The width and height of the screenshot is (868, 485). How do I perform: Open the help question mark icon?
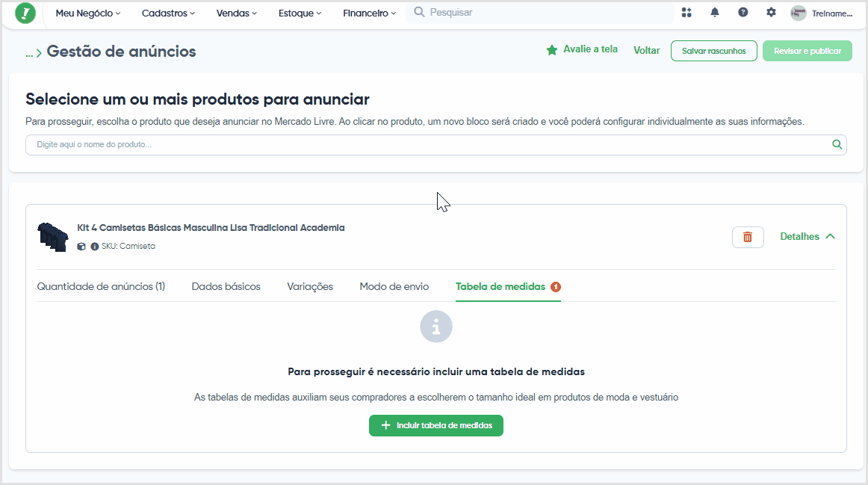click(743, 12)
